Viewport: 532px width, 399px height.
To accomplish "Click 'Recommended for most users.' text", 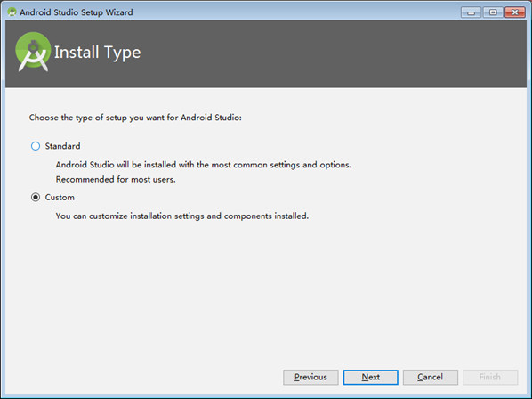I will coord(116,179).
